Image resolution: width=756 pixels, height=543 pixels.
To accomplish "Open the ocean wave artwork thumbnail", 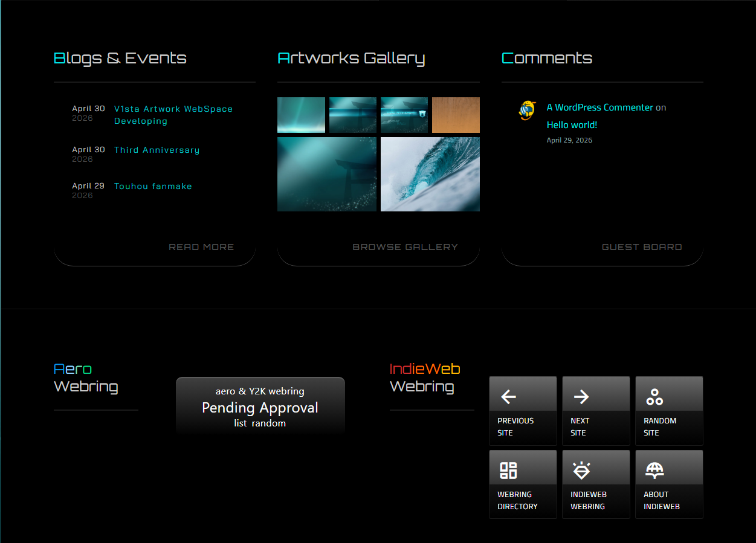I will (430, 174).
